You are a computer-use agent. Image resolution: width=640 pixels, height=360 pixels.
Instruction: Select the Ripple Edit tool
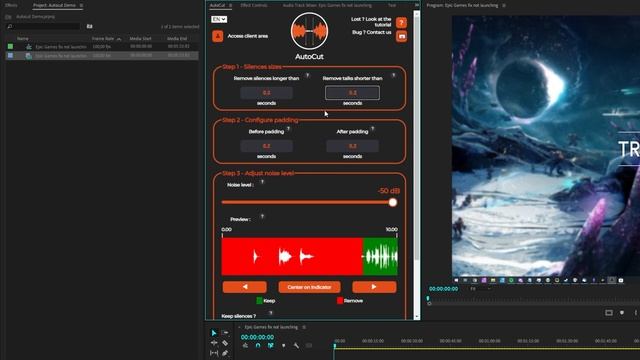pos(214,343)
